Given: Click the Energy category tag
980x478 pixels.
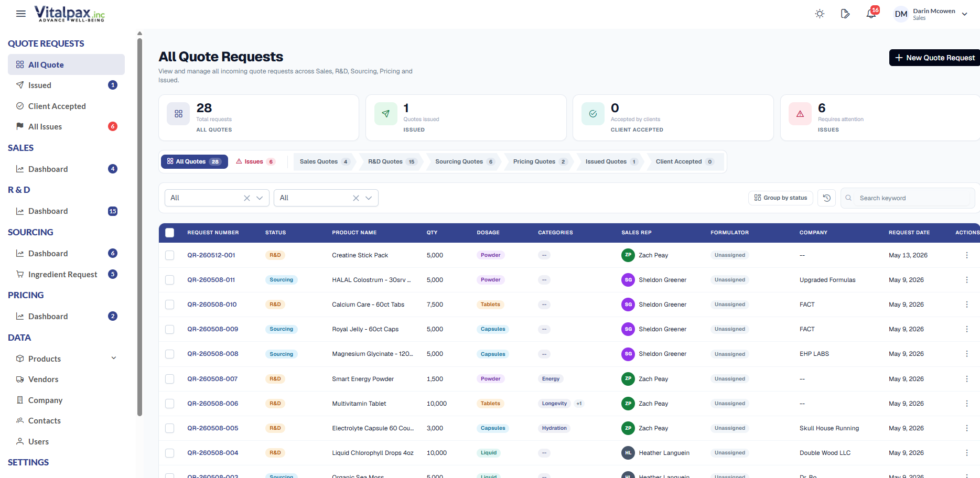Looking at the screenshot, I should click(551, 379).
